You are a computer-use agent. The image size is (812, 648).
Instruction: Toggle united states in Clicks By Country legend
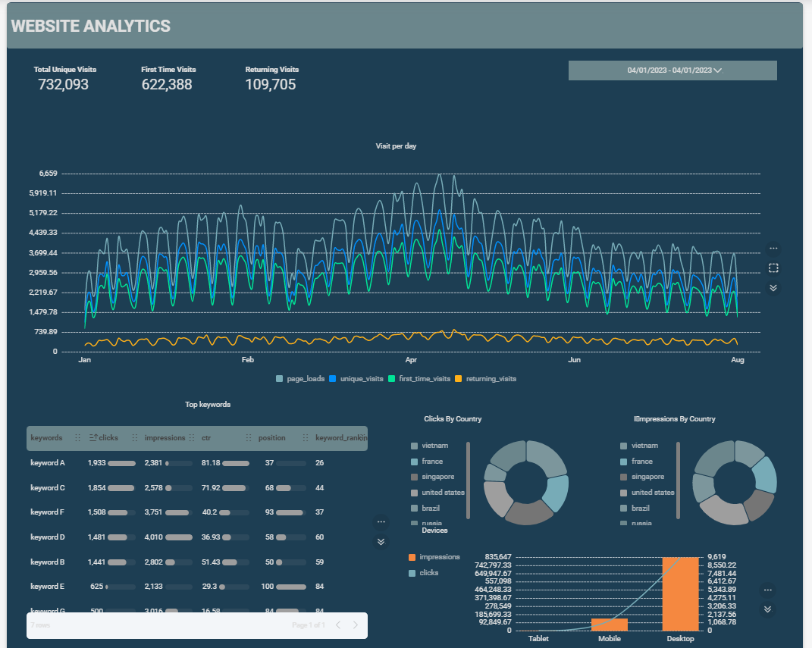click(437, 493)
